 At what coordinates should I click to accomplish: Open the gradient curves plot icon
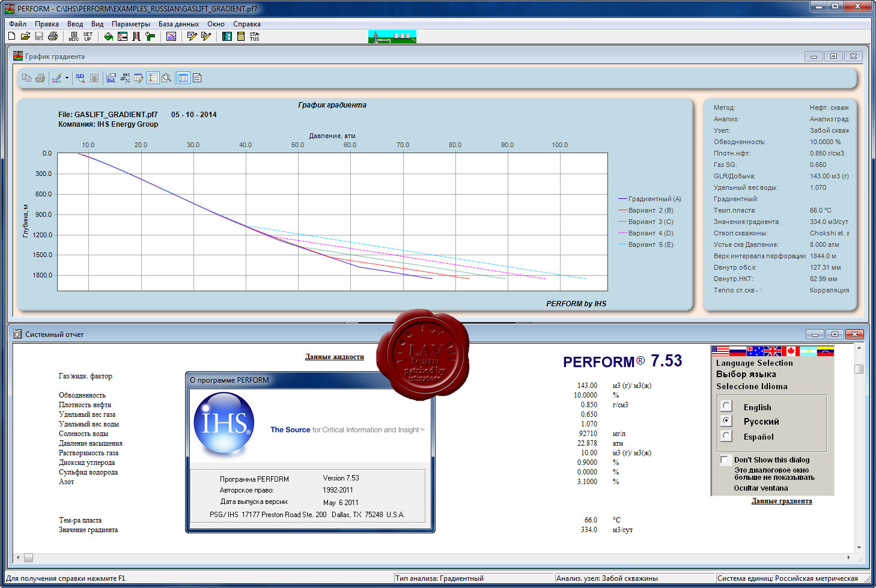(x=171, y=36)
